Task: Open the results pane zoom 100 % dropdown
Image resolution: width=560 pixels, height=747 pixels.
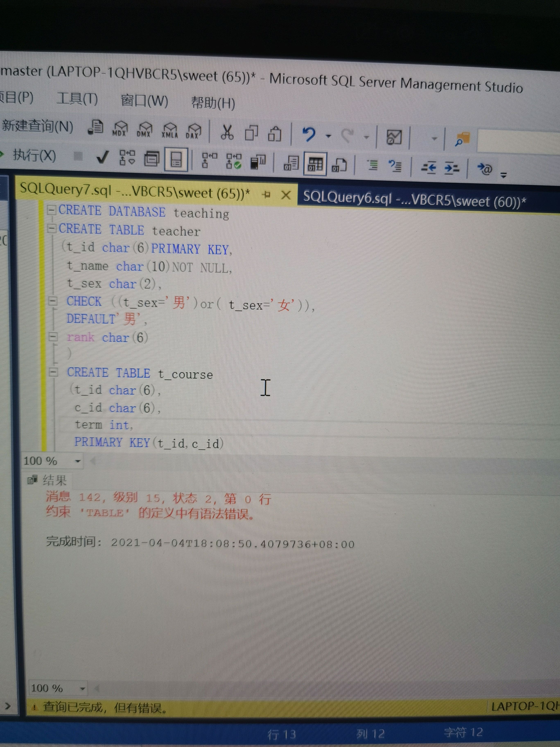Action: (x=82, y=689)
